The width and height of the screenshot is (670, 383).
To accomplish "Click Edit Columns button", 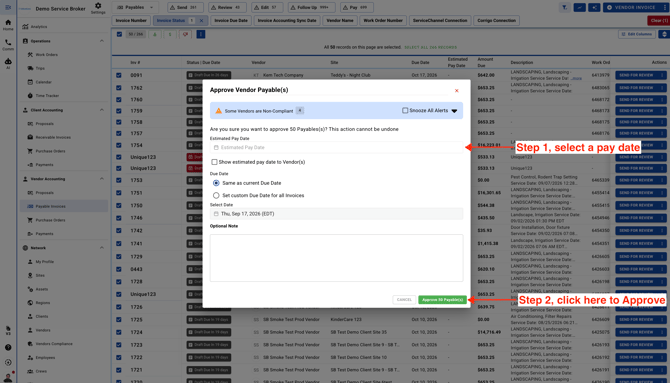I will coord(637,34).
